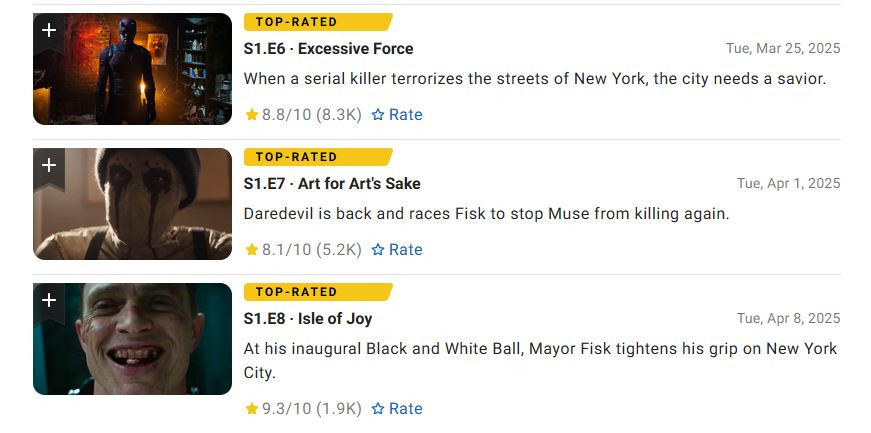This screenshot has height=433, width=871.
Task: Open the grinning man thumbnail for Isle of Joy
Action: (132, 339)
